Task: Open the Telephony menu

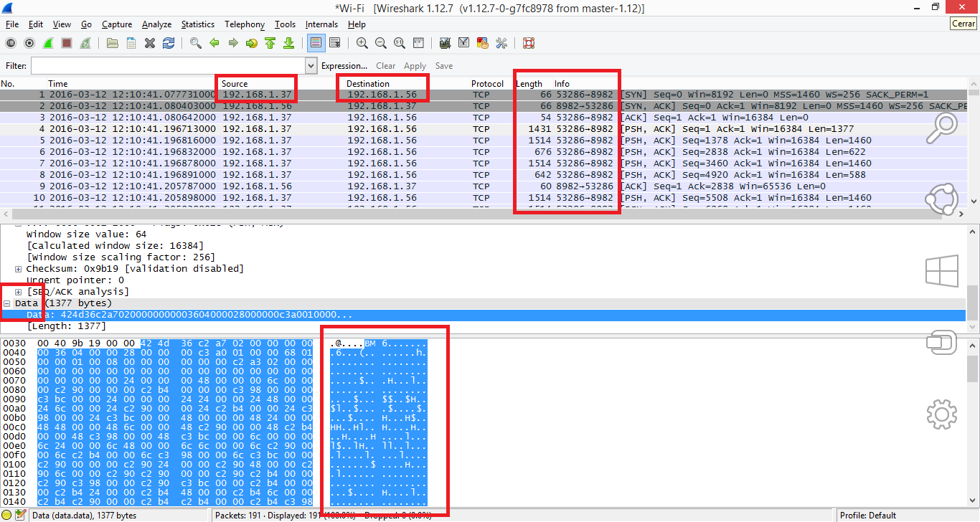Action: 244,24
